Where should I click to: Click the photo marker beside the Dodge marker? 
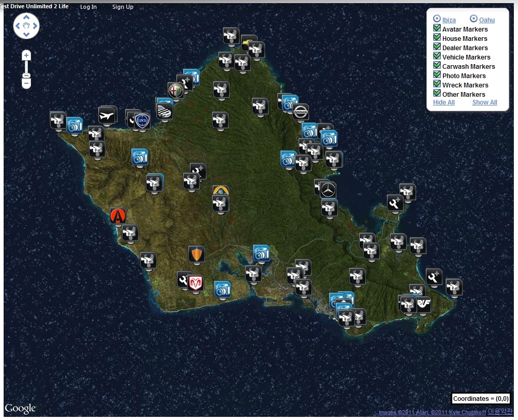[x=223, y=289]
